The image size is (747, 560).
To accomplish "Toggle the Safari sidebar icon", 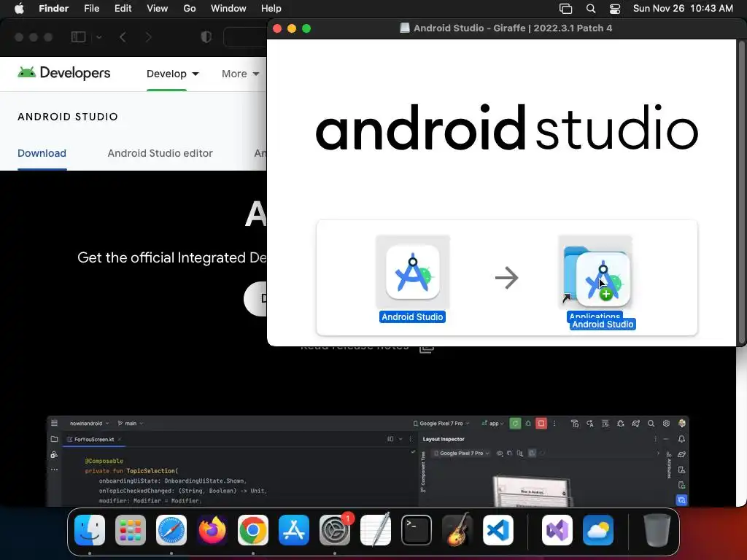I will tap(78, 36).
